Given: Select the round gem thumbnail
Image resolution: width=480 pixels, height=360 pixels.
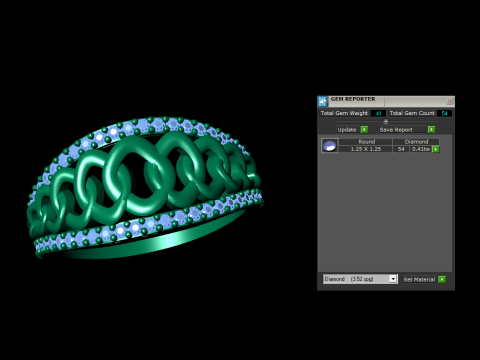Looking at the screenshot, I should 330,146.
